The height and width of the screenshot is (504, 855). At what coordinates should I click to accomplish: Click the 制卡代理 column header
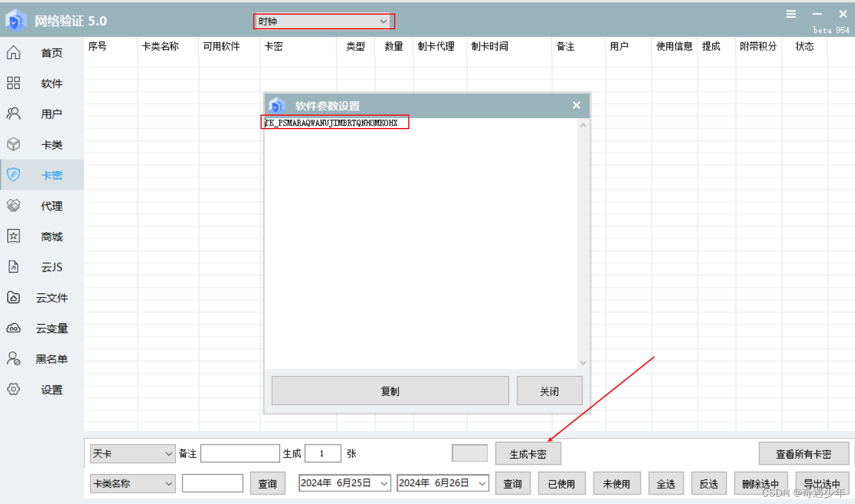click(436, 46)
